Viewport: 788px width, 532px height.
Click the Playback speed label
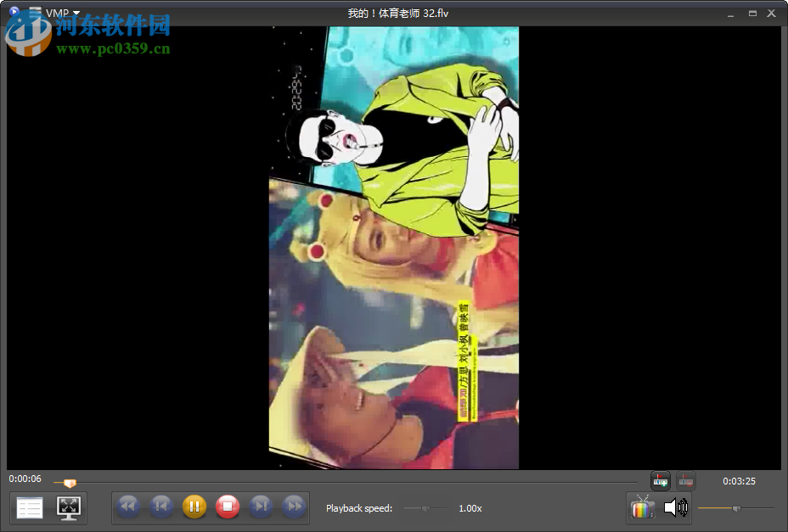(x=359, y=508)
